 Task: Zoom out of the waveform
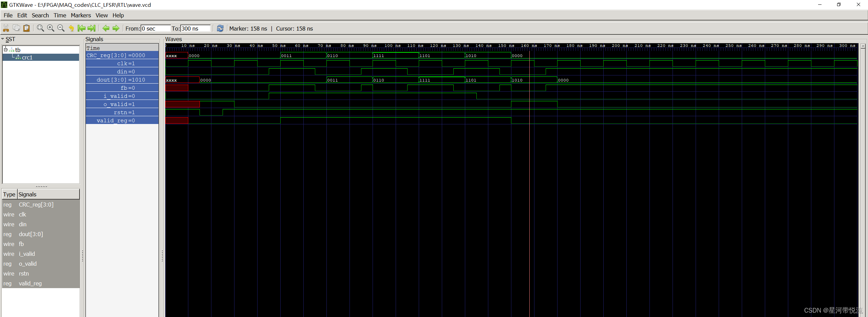coord(61,28)
